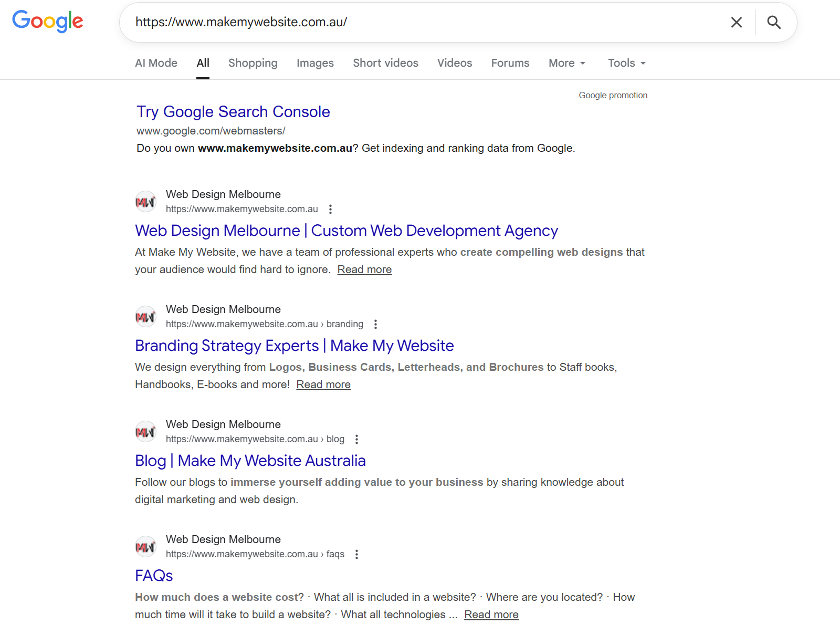Expand the Tools dropdown
The width and height of the screenshot is (840, 635).
(x=626, y=63)
